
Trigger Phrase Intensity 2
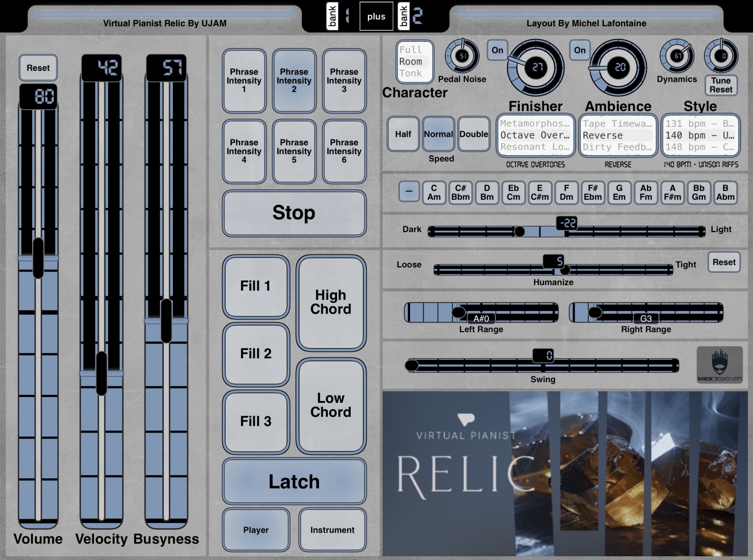coord(294,81)
